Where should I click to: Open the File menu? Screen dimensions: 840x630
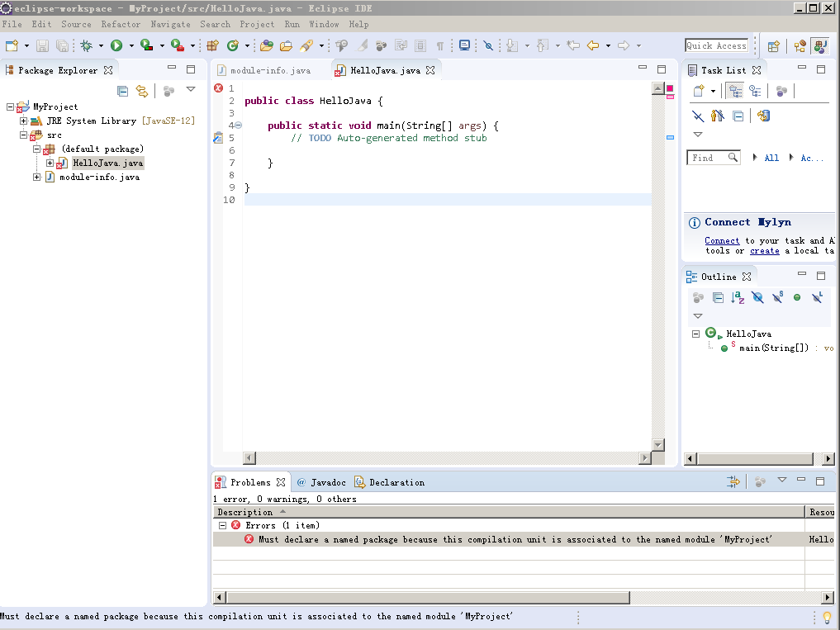click(x=12, y=24)
